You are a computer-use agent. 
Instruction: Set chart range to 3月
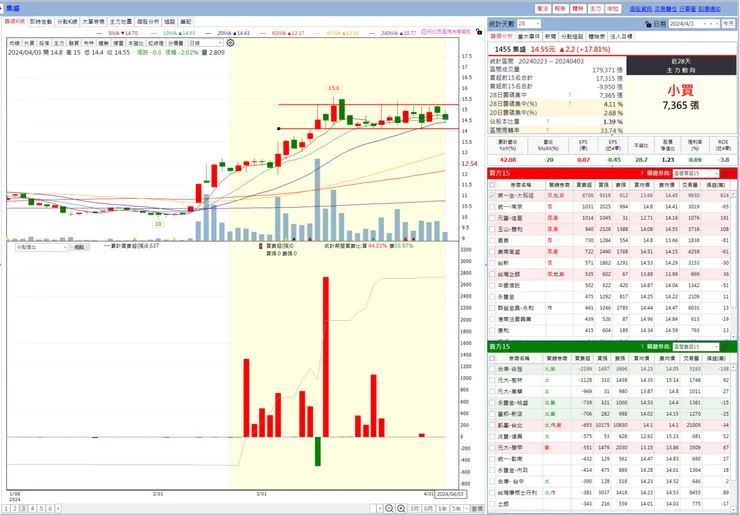[414, 508]
